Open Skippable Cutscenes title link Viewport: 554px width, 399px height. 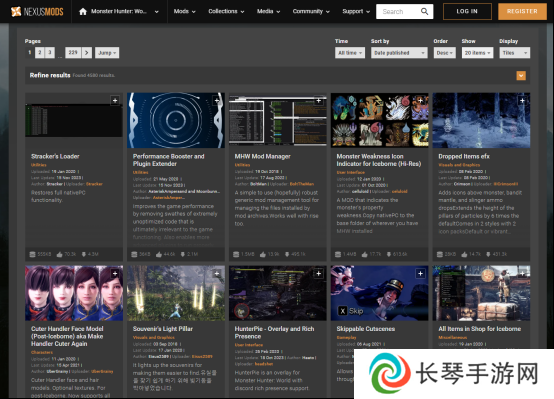(x=366, y=329)
